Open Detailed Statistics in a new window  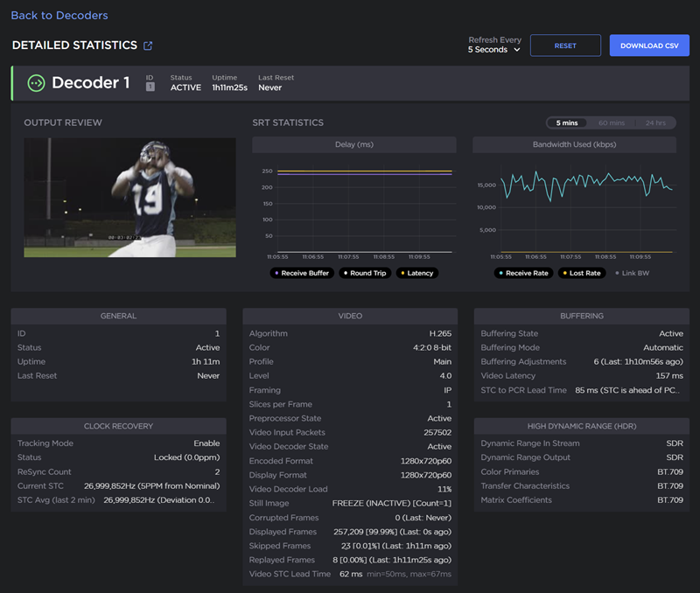click(148, 45)
